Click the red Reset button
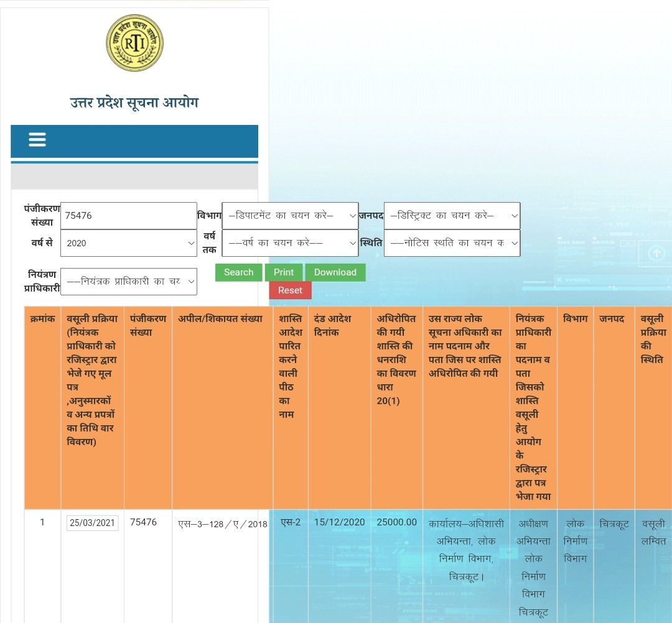 pyautogui.click(x=290, y=290)
